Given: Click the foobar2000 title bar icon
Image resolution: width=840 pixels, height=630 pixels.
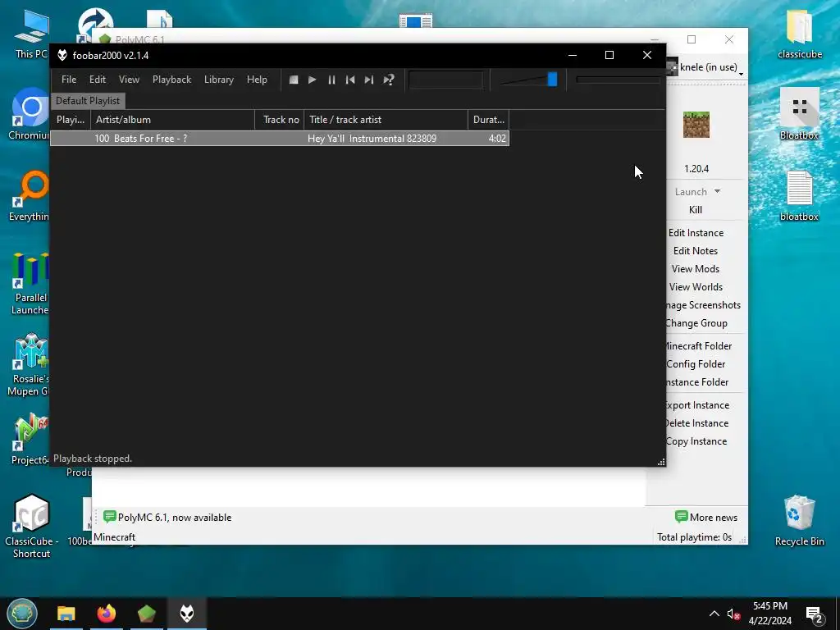Looking at the screenshot, I should tap(62, 55).
